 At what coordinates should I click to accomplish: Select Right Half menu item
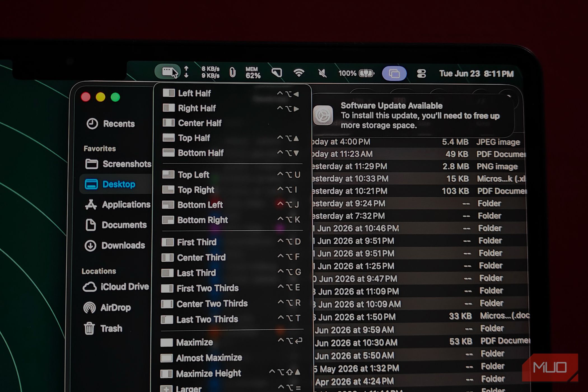point(231,108)
